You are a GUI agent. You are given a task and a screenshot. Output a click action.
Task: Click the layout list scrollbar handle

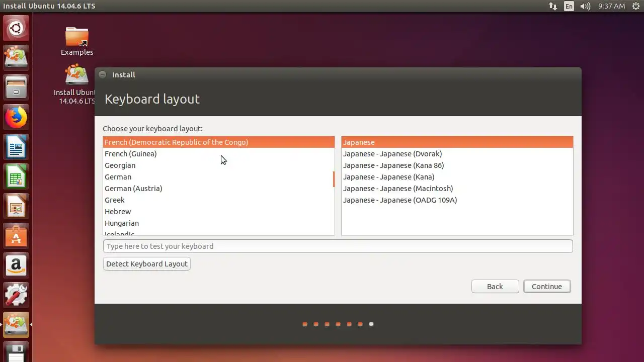pyautogui.click(x=334, y=179)
